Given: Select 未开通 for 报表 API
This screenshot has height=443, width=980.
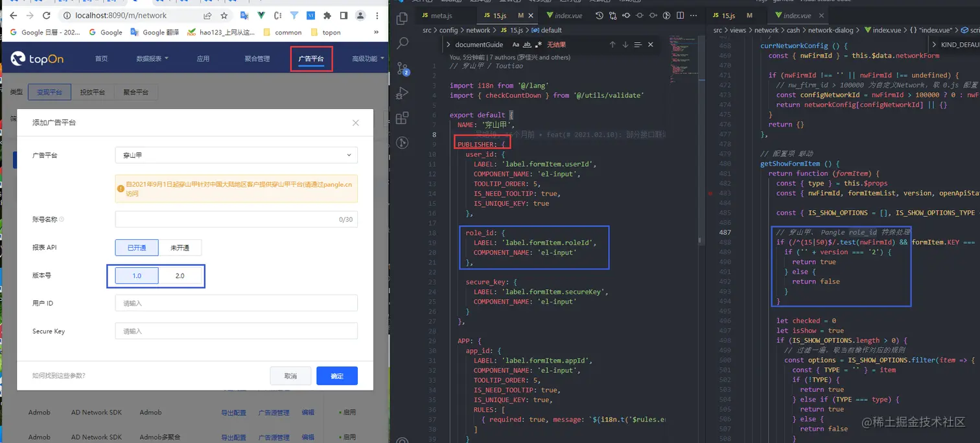Looking at the screenshot, I should pyautogui.click(x=180, y=247).
